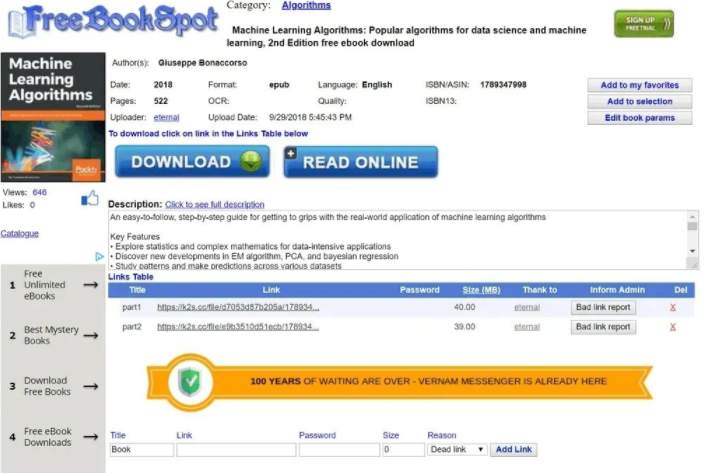The height and width of the screenshot is (473, 707).
Task: Click description scrollbar up arrow
Action: click(x=692, y=216)
